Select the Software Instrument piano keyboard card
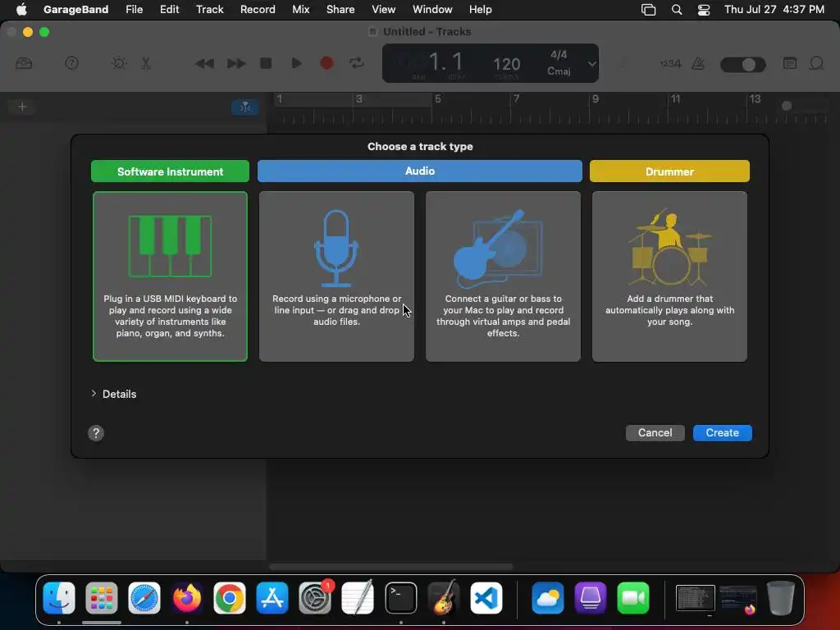The image size is (840, 630). (x=170, y=276)
